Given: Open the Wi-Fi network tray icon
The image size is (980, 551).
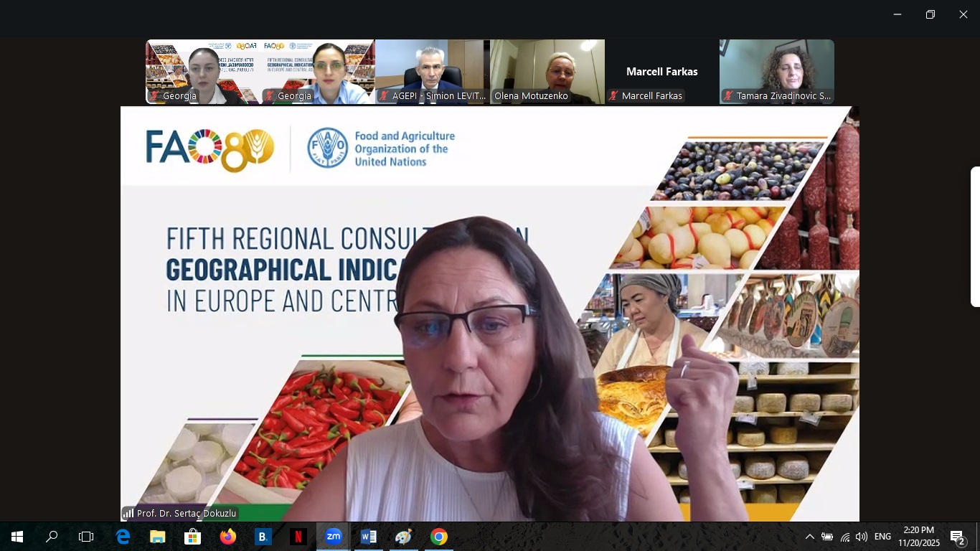Looking at the screenshot, I should (845, 537).
